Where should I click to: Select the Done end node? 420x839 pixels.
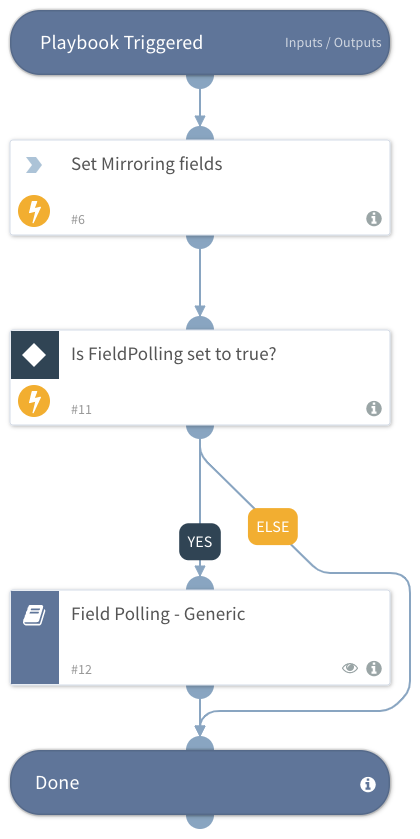200,783
